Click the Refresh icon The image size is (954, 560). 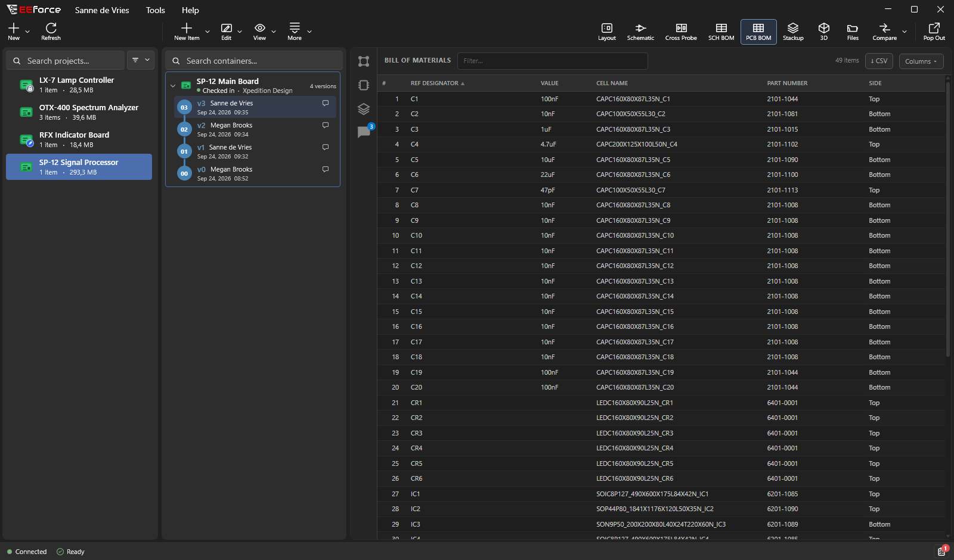click(x=51, y=32)
